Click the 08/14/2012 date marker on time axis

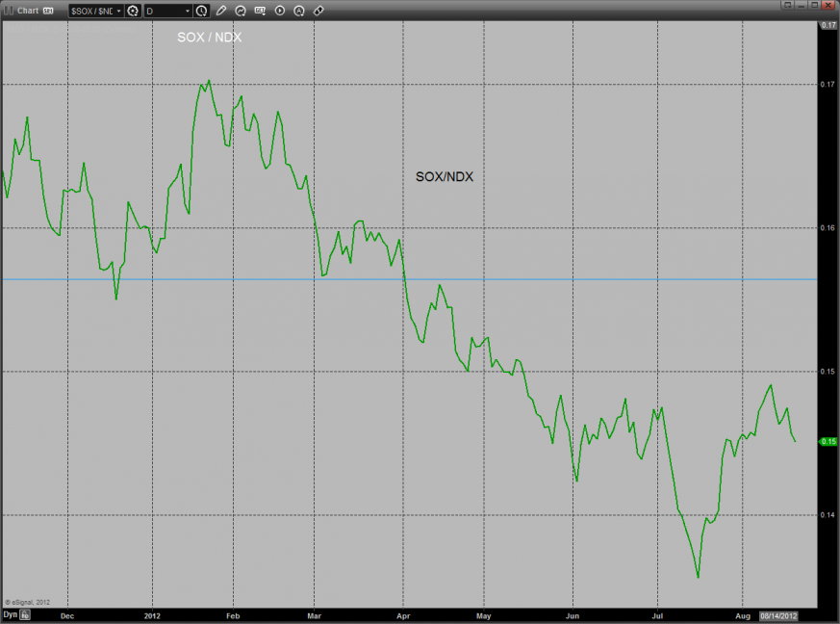pyautogui.click(x=777, y=613)
